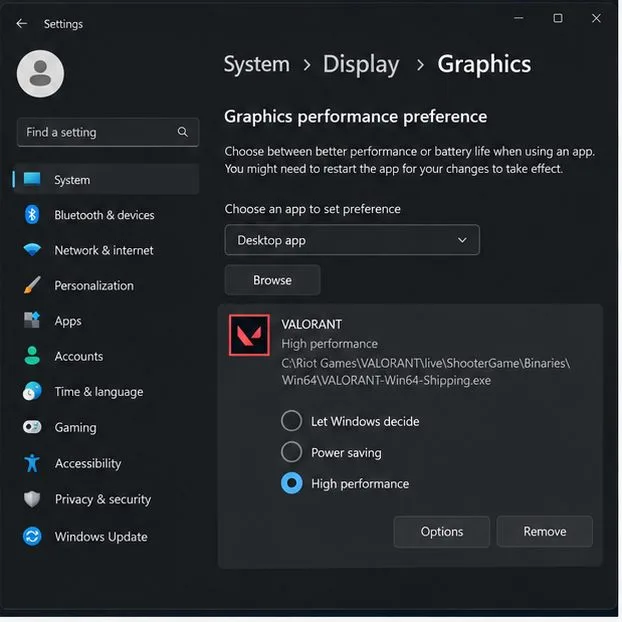Open Windows Update settings page
622x622 pixels.
(106, 537)
